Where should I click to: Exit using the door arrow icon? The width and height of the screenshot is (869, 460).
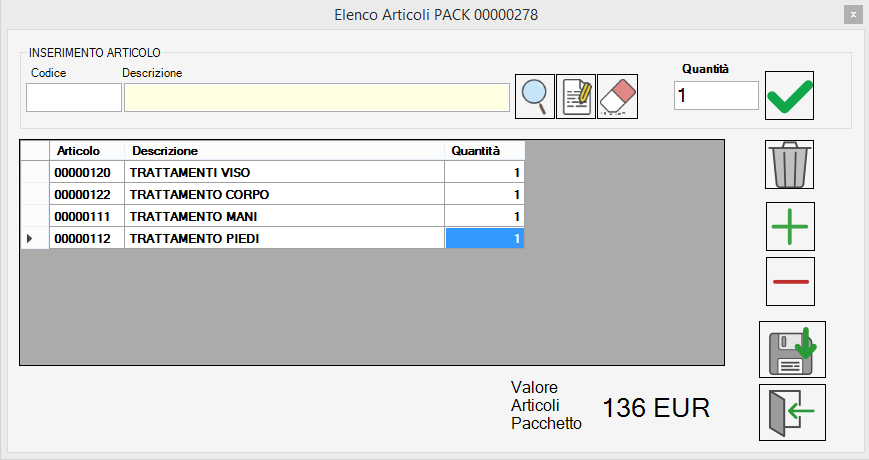tap(791, 411)
